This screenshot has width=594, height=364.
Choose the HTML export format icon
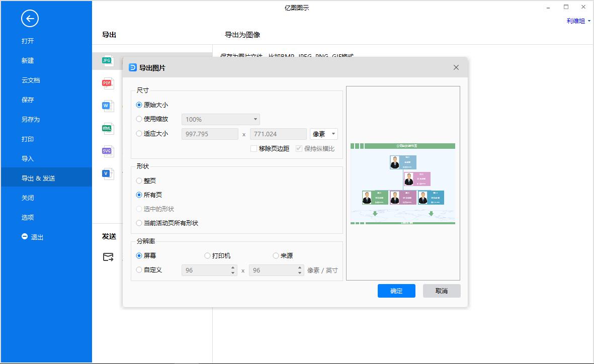(x=106, y=128)
